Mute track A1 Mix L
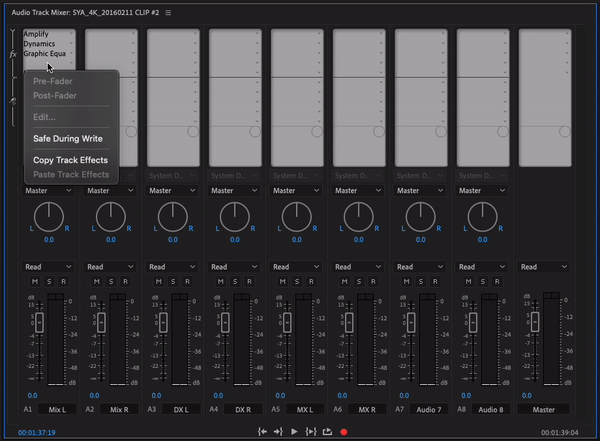Image resolution: width=600 pixels, height=441 pixels. coord(35,282)
